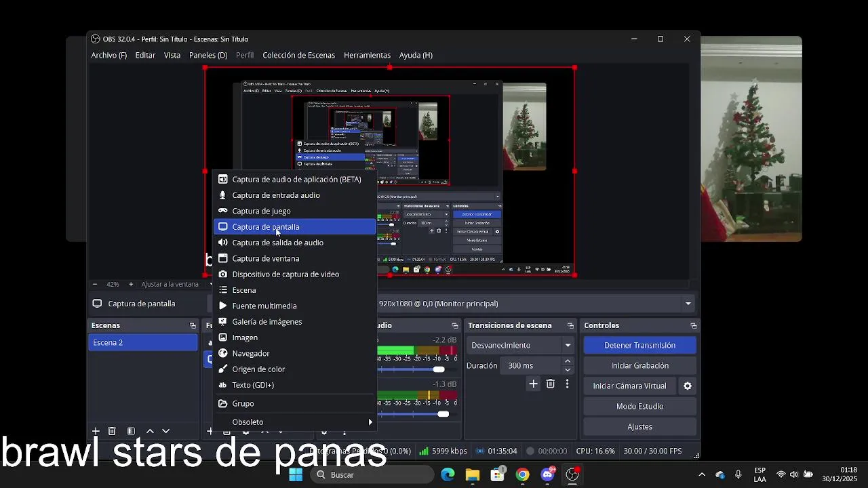
Task: Click Iniciar Grabación button
Action: pos(639,365)
